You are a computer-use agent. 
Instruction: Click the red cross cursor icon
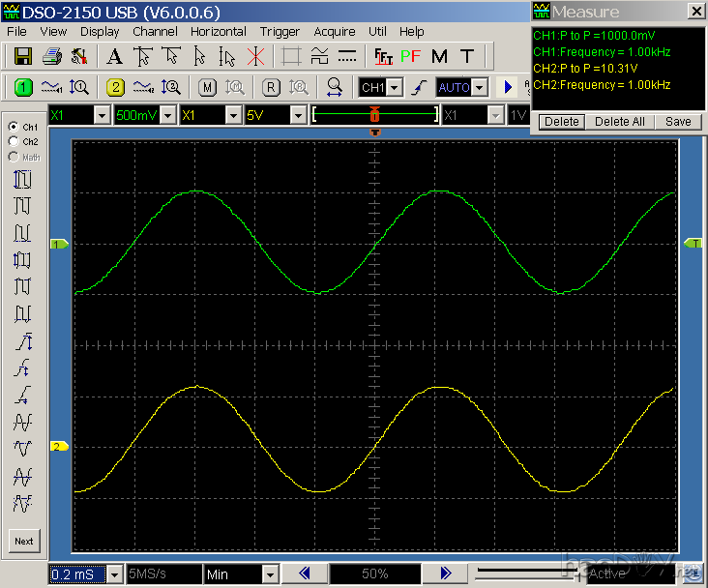point(255,56)
